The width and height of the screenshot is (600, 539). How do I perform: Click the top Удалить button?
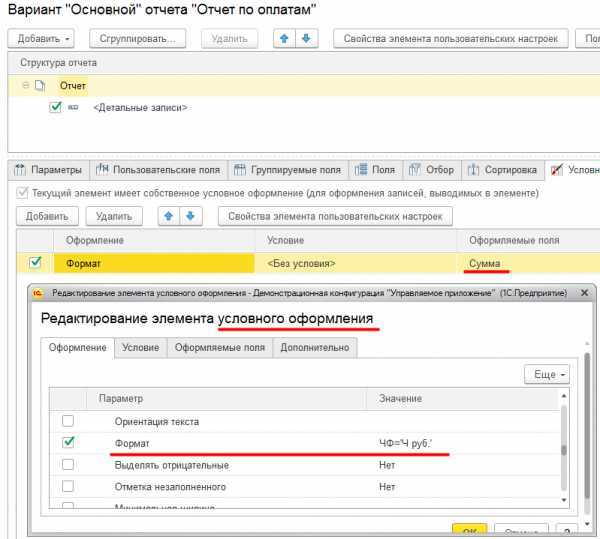point(230,39)
